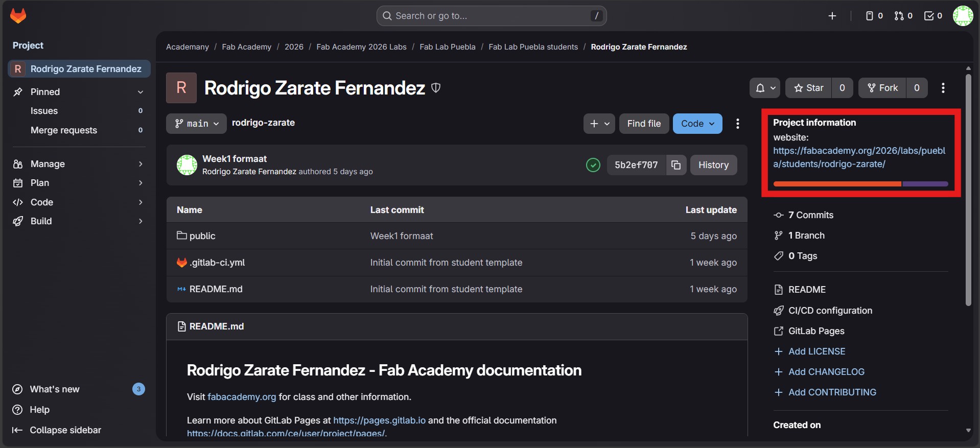Star this project
The width and height of the screenshot is (980, 448).
click(809, 88)
